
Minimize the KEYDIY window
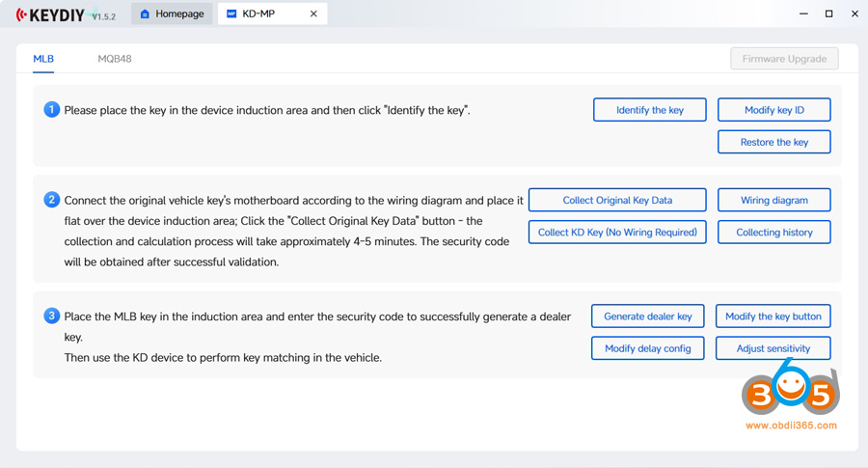802,14
